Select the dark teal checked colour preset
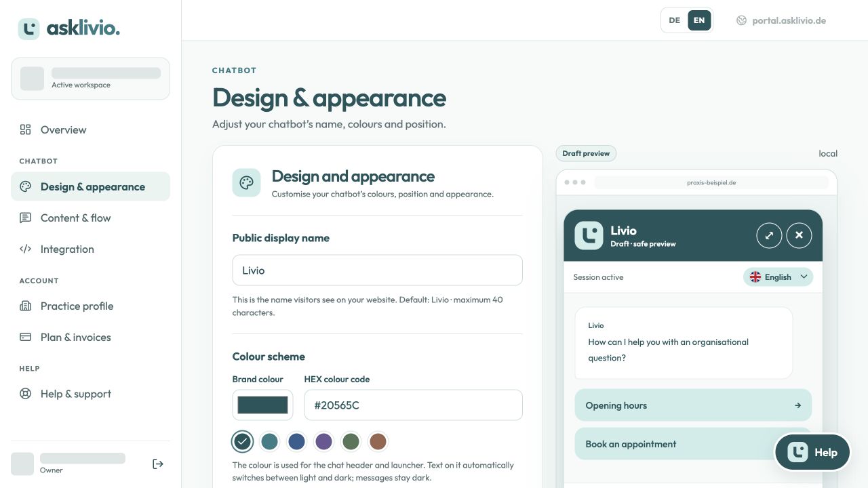 pyautogui.click(x=242, y=442)
